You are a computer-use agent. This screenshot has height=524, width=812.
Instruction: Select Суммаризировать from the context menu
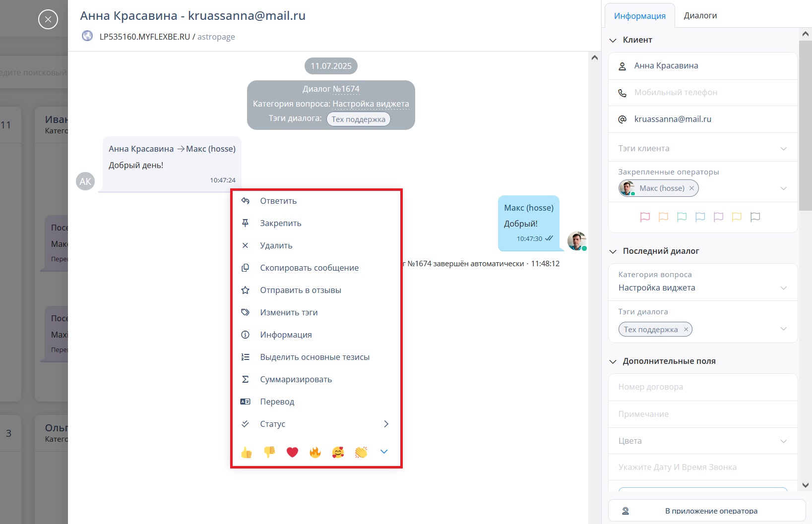tap(316, 379)
